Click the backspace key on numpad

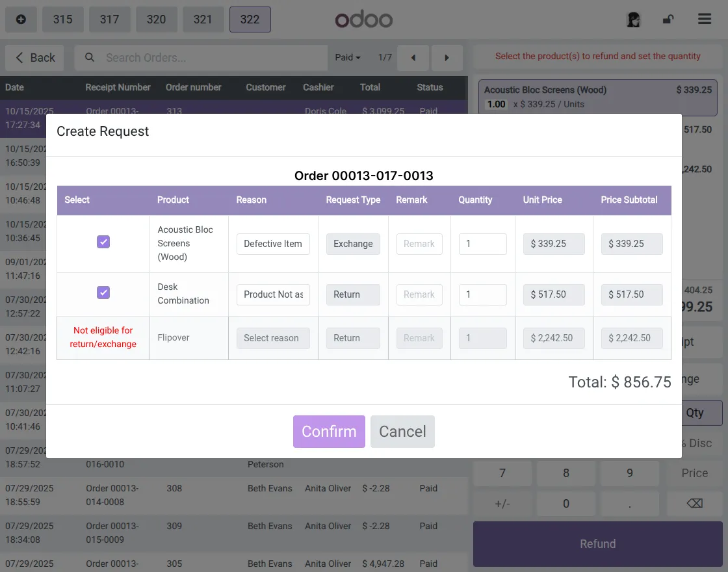pyautogui.click(x=695, y=503)
